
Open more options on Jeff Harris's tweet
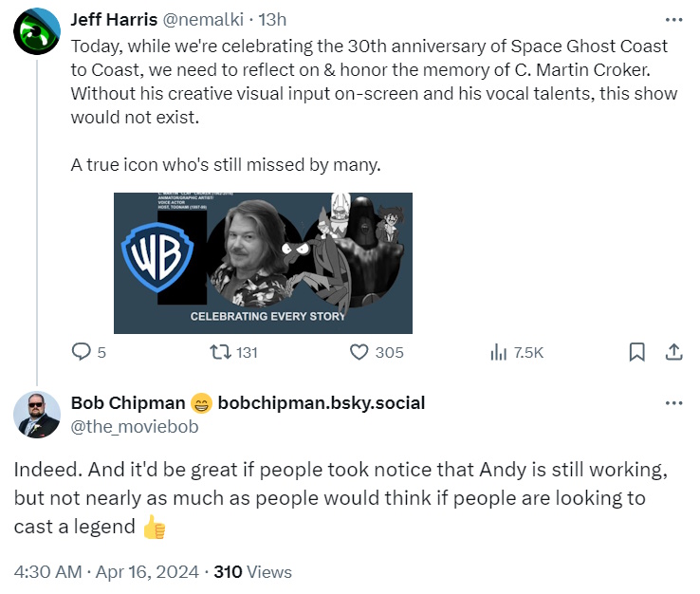[673, 19]
